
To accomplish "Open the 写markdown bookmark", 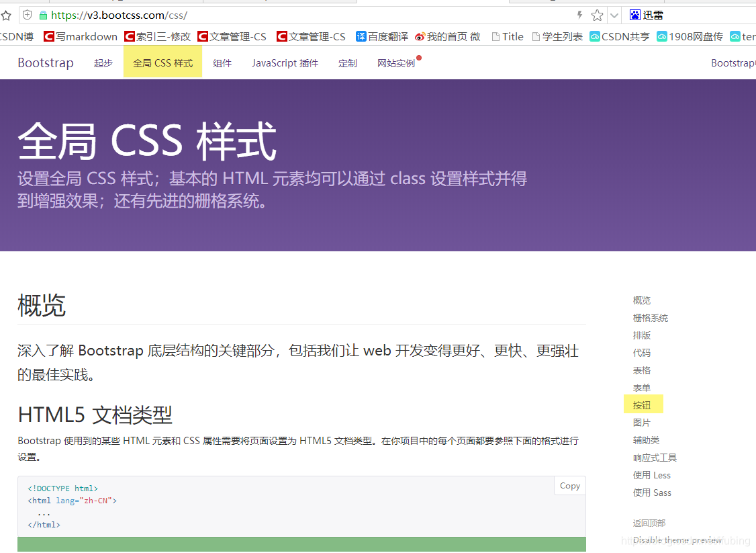I will pos(81,37).
